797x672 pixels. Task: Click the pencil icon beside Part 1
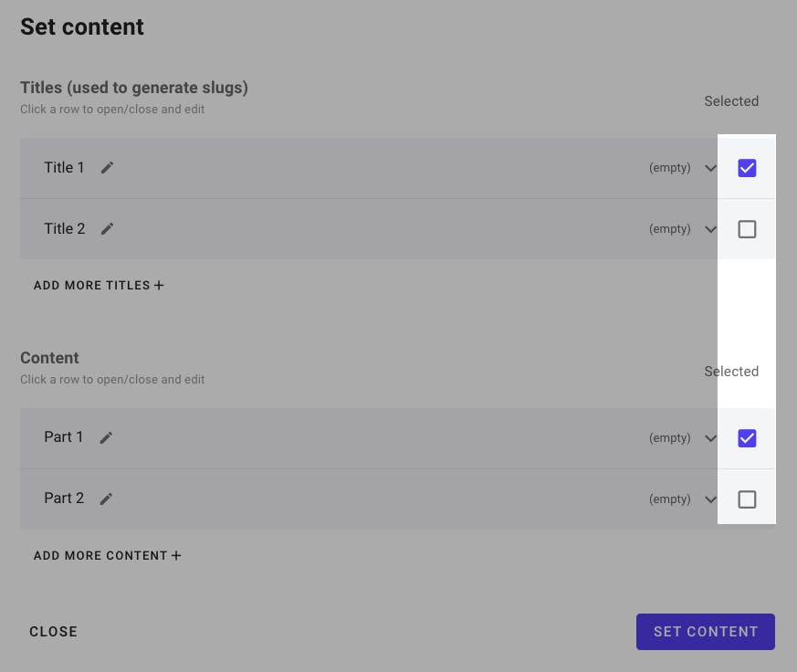(x=106, y=437)
